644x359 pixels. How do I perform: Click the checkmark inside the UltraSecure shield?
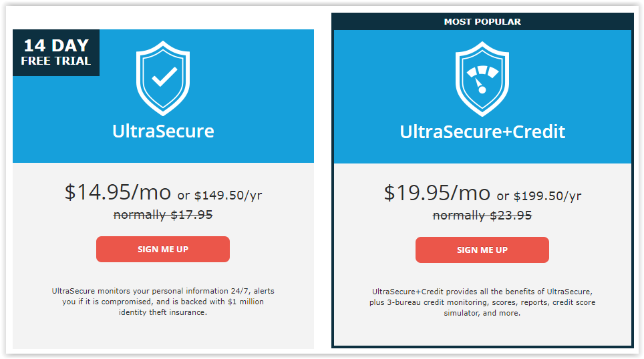point(164,76)
